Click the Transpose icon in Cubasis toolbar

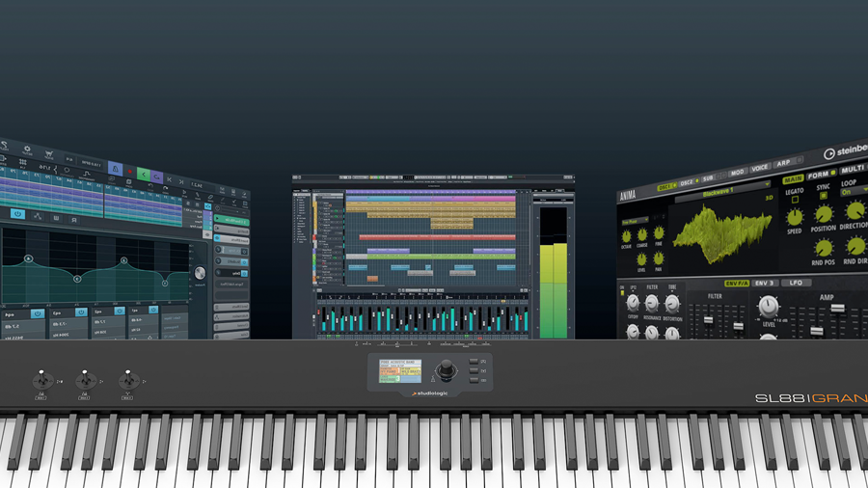pyautogui.click(x=87, y=174)
